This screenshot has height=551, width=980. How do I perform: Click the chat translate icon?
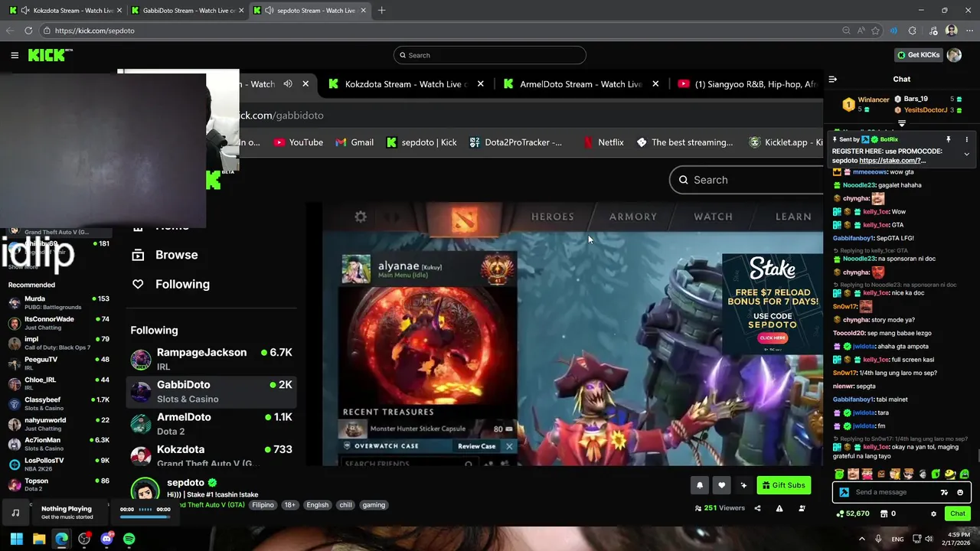[x=944, y=492]
